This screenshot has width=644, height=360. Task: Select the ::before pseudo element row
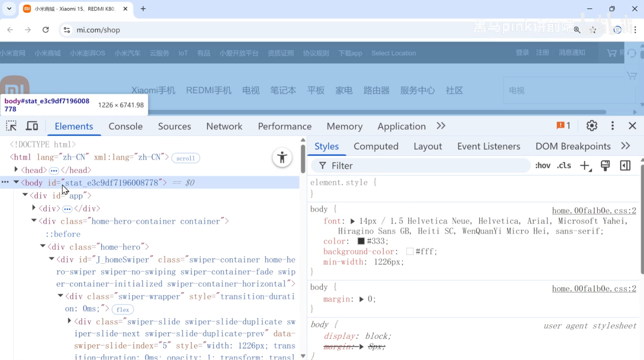coord(63,234)
